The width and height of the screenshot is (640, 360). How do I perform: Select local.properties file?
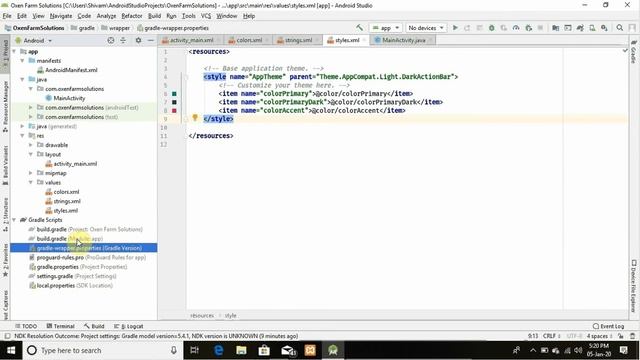click(71, 286)
